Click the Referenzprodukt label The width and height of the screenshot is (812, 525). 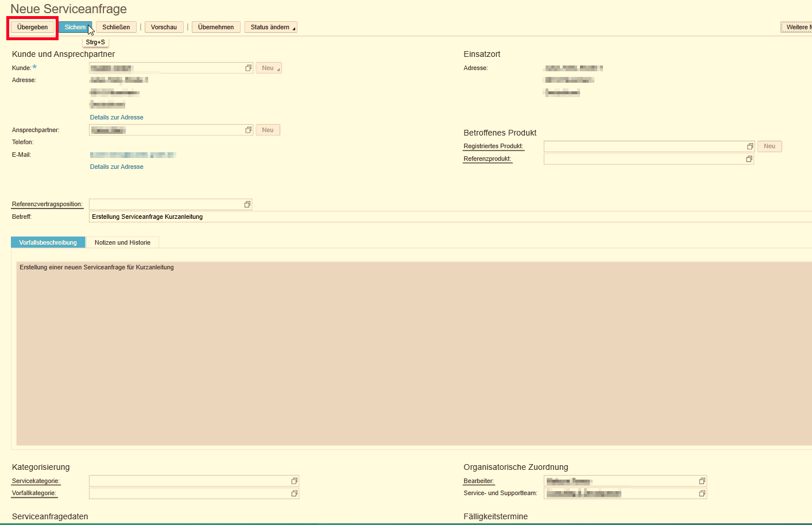487,159
